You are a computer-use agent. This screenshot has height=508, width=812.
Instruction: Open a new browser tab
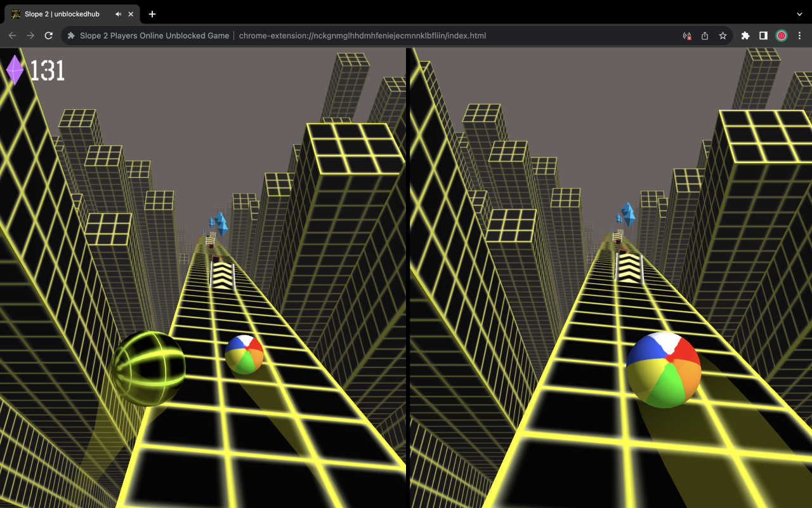click(x=152, y=14)
